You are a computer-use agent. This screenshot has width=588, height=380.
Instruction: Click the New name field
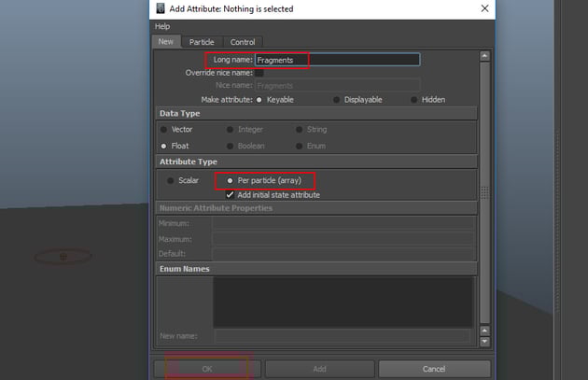click(342, 336)
